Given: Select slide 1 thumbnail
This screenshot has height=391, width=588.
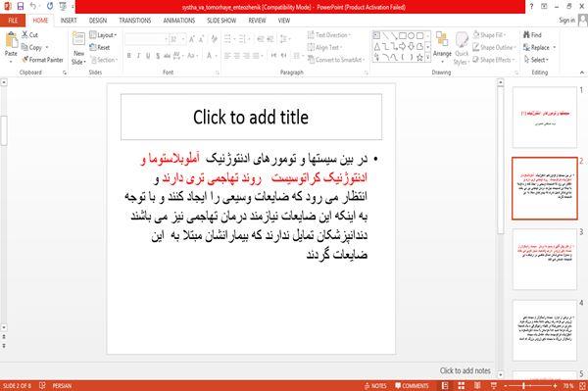Looking at the screenshot, I should pos(545,118).
